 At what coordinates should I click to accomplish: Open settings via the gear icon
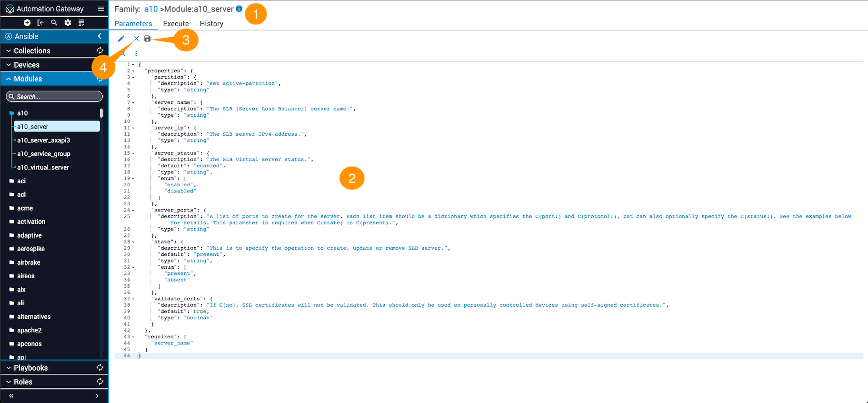(x=68, y=23)
